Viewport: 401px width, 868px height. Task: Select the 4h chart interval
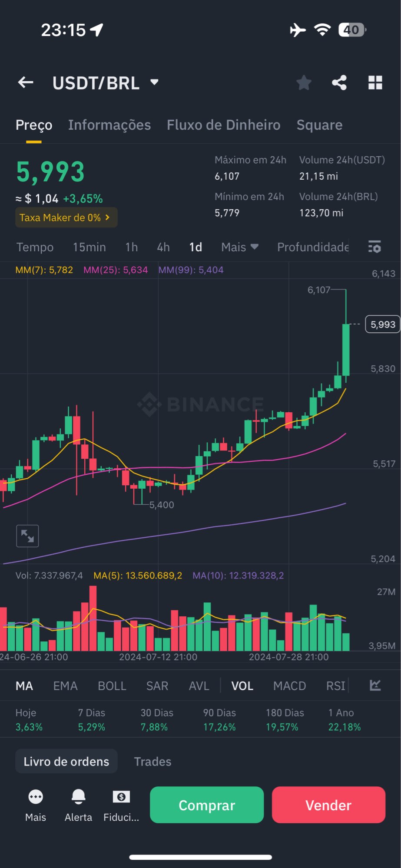pos(163,247)
